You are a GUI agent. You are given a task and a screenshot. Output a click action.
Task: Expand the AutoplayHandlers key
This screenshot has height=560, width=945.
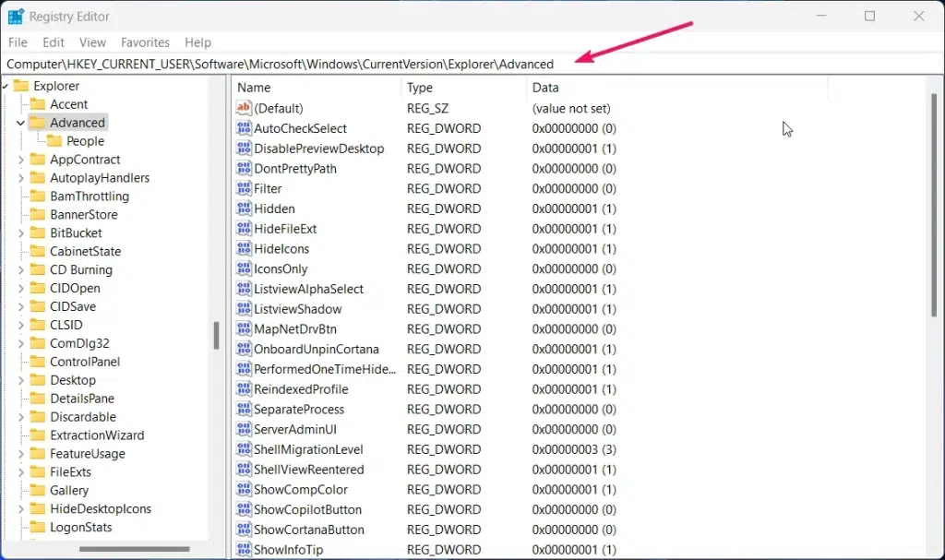point(20,178)
